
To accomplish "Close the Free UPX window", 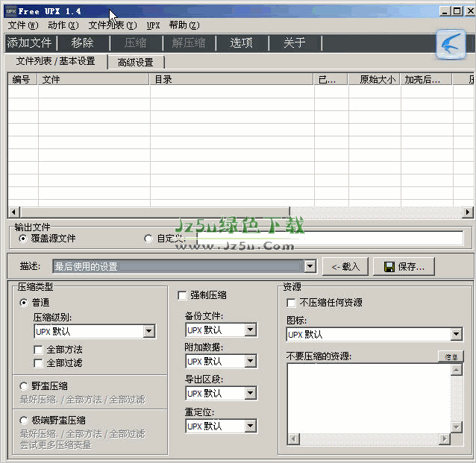I will click(x=469, y=11).
